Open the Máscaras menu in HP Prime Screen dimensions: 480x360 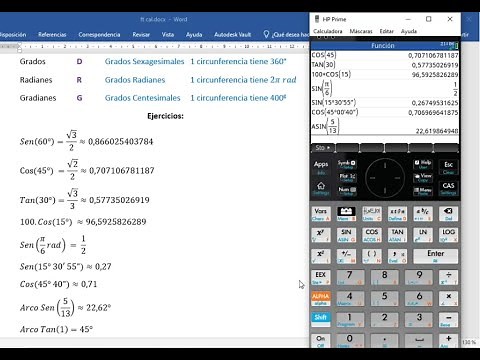coord(361,31)
